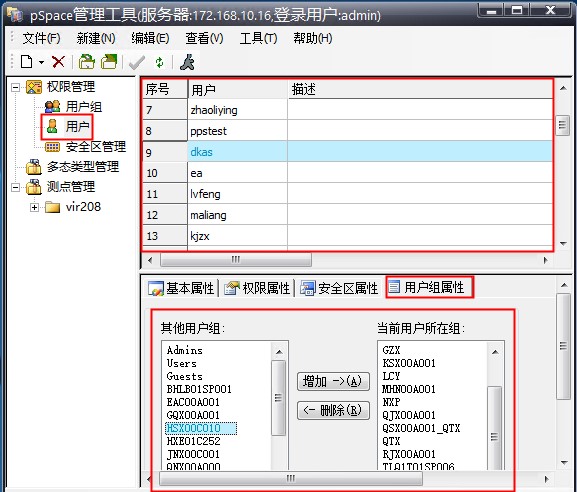Click the first green import folder icon

86,62
